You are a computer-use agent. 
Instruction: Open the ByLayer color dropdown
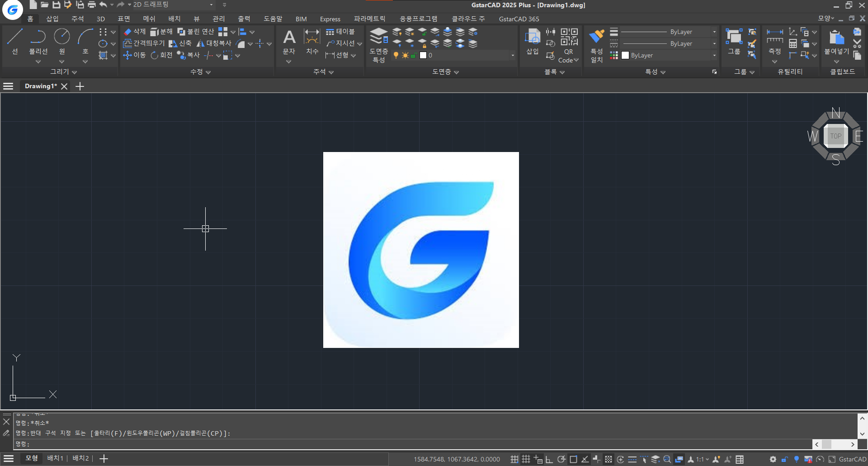pos(714,55)
